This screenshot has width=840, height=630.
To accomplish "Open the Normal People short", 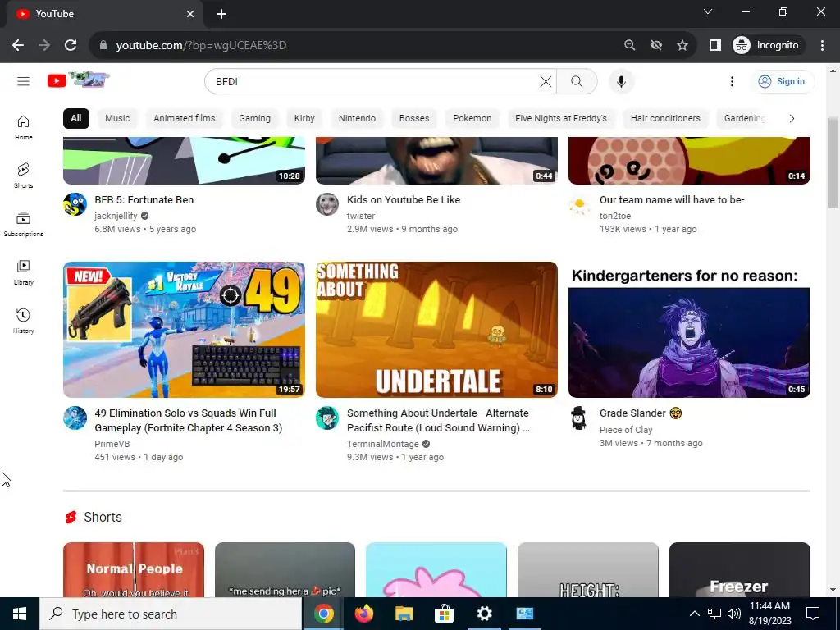I will click(134, 570).
